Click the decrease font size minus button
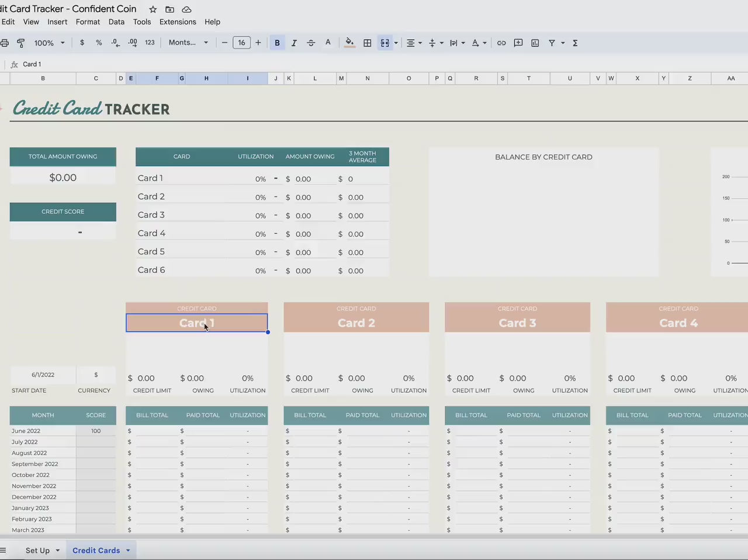The image size is (748, 560). (224, 43)
